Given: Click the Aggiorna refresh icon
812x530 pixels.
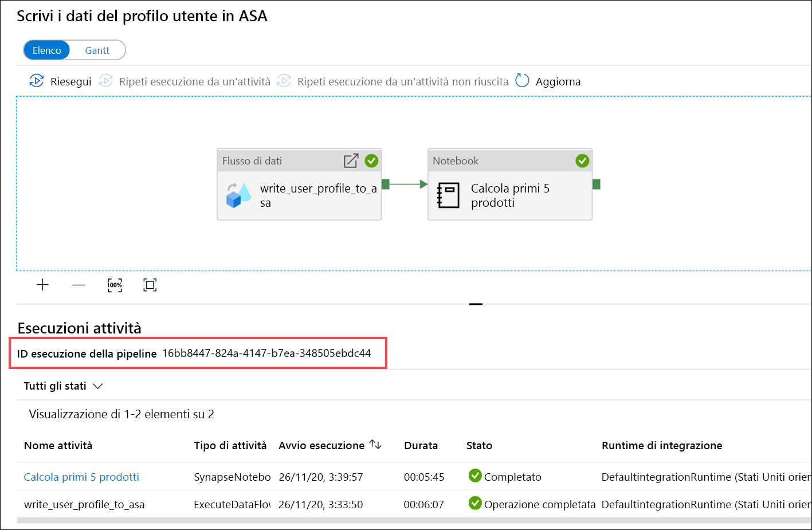Looking at the screenshot, I should tap(522, 80).
